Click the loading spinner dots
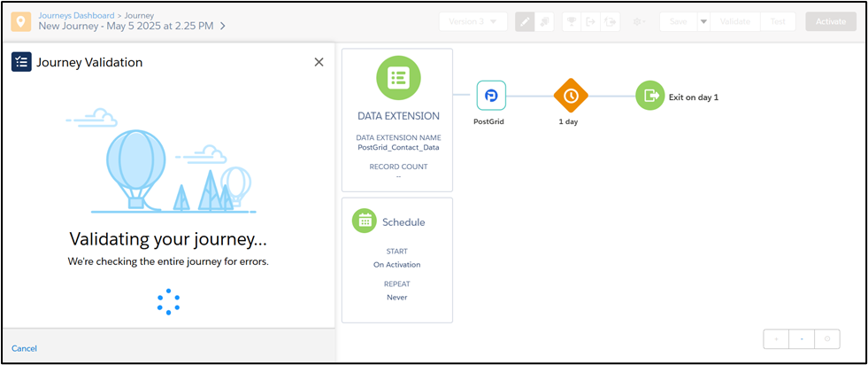Image resolution: width=868 pixels, height=365 pixels. 168,302
